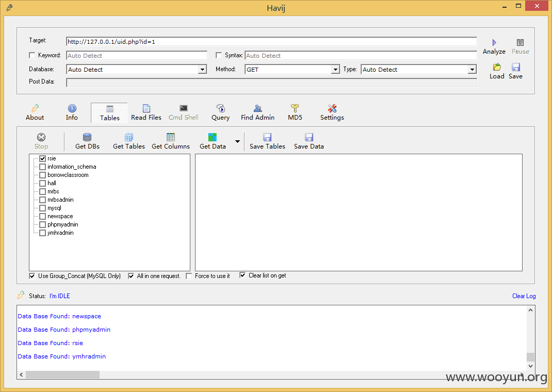Open the Query tab
Image resolution: width=552 pixels, height=392 pixels.
tap(221, 112)
